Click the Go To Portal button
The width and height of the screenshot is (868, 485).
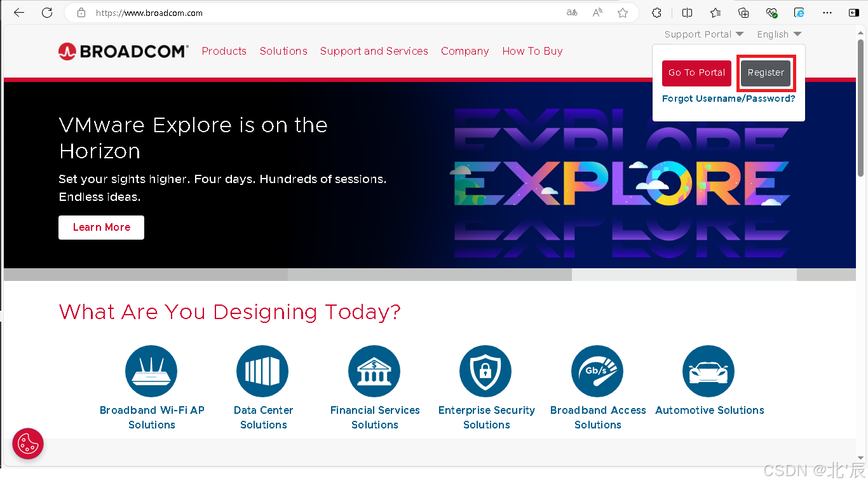coord(697,73)
